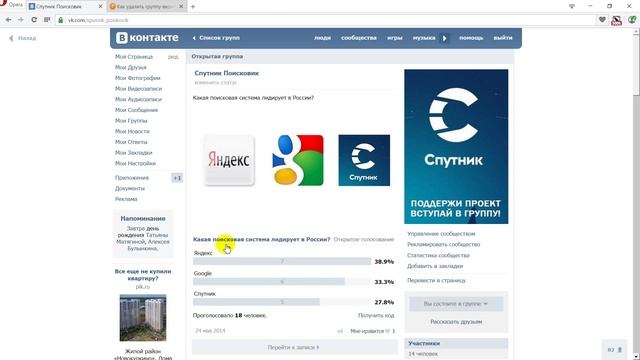Click 'изменить статус' under group name
The height and width of the screenshot is (360, 640).
coord(216,82)
